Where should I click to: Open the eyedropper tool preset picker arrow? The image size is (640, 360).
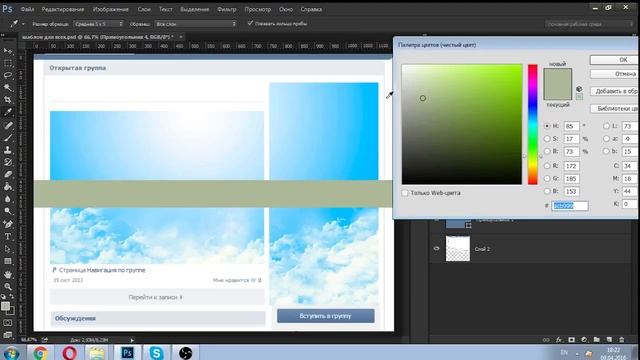click(x=23, y=24)
